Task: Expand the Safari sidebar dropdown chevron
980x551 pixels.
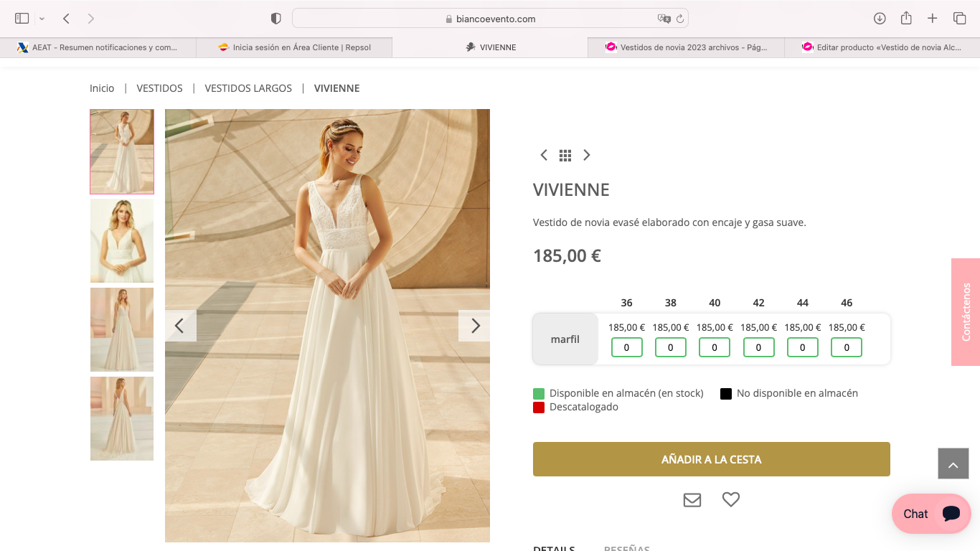Action: click(x=42, y=19)
